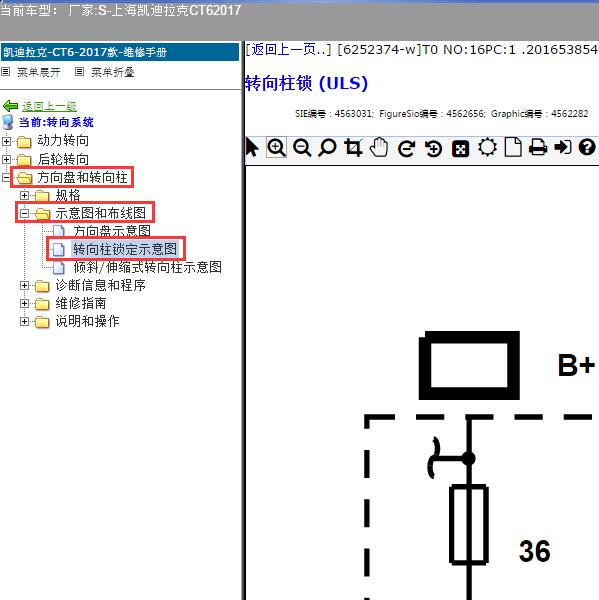599x600 pixels.
Task: Expand the 动力转向 tree node
Action: 6,141
